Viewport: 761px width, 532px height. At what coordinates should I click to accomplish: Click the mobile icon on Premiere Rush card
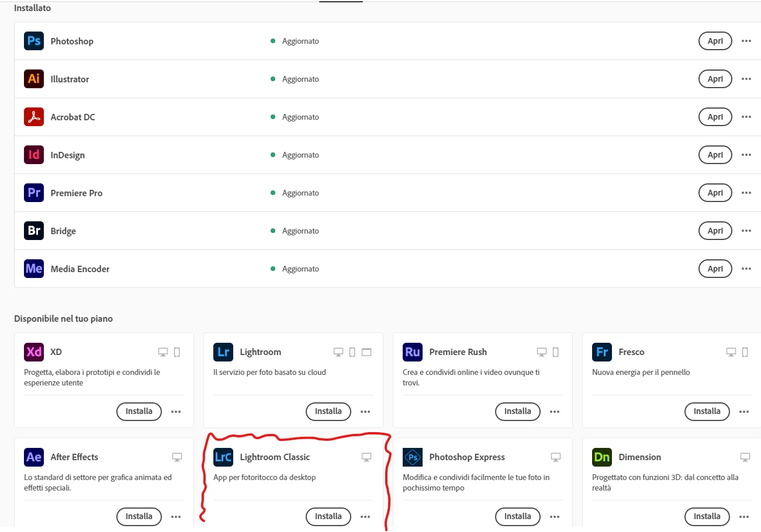(x=556, y=352)
